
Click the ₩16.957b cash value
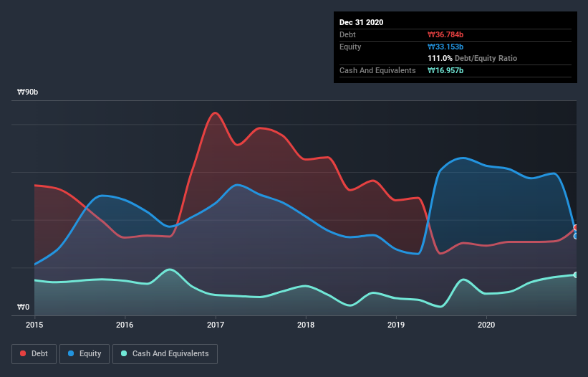[x=445, y=70]
